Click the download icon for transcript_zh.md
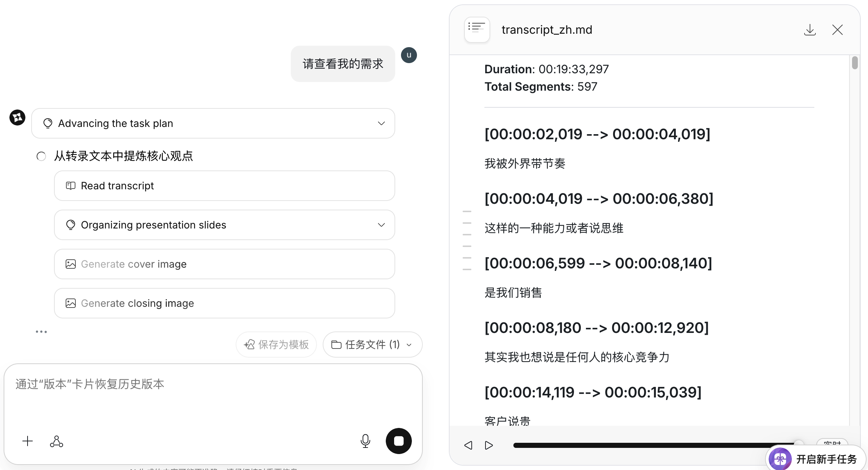 (x=810, y=30)
